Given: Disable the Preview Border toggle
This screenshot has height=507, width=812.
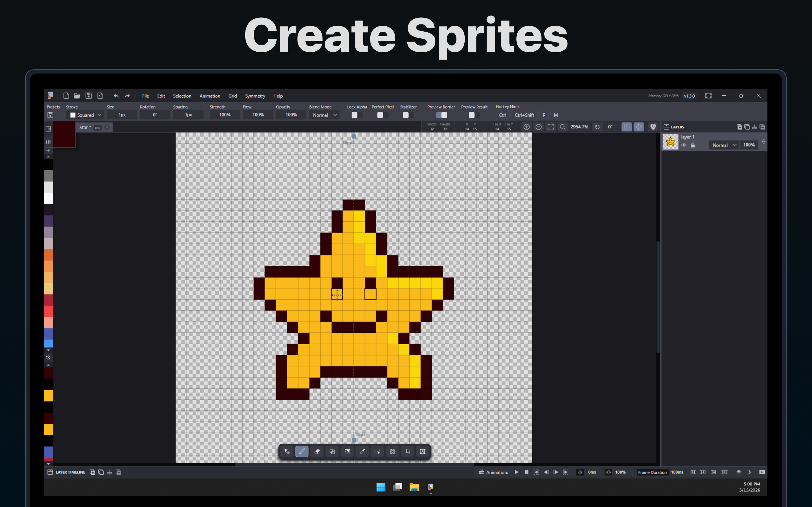Looking at the screenshot, I should [x=441, y=115].
